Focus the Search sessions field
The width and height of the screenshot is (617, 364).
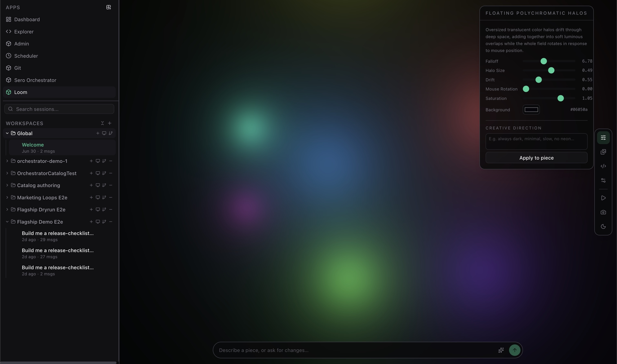point(59,109)
